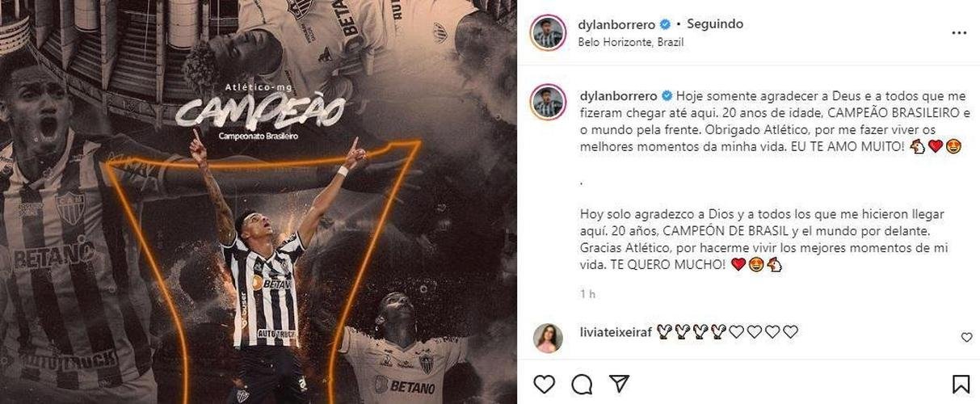This screenshot has height=404, width=980.
Task: Open dylanborrero username in caption
Action: (618, 95)
